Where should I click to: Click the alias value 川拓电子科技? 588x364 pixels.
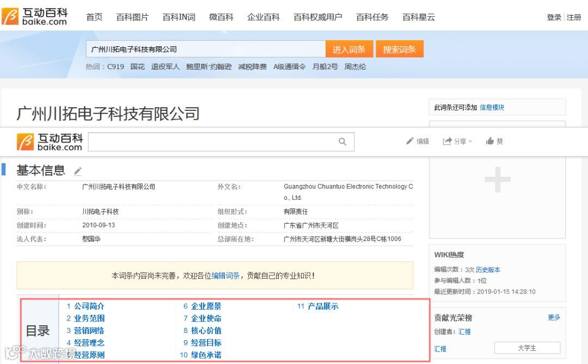click(x=101, y=212)
